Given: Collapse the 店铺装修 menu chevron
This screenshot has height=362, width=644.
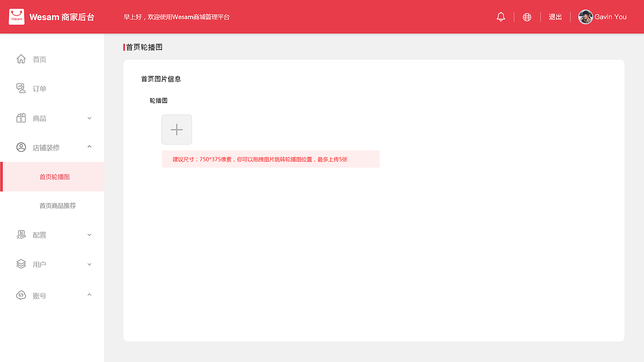Looking at the screenshot, I should (x=89, y=147).
